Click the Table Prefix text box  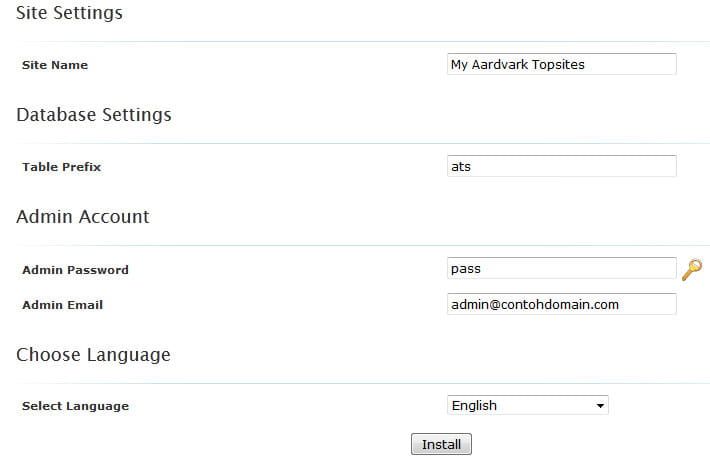coord(562,166)
